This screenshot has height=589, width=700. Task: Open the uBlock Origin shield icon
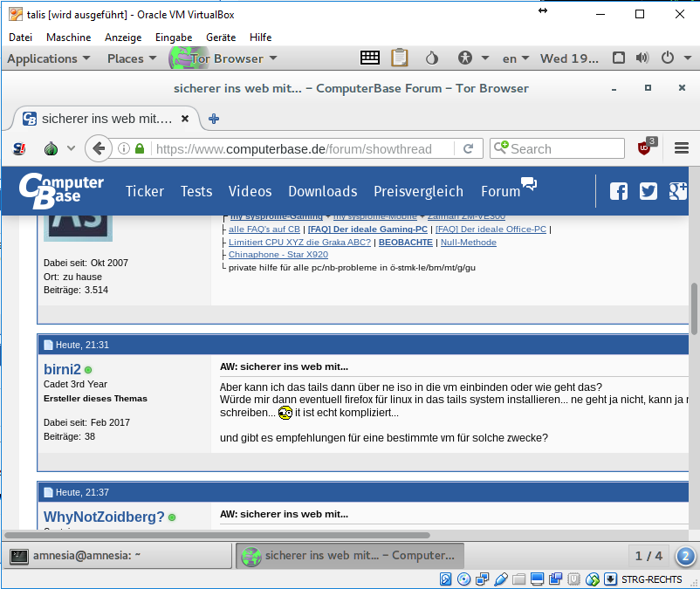coord(646,147)
